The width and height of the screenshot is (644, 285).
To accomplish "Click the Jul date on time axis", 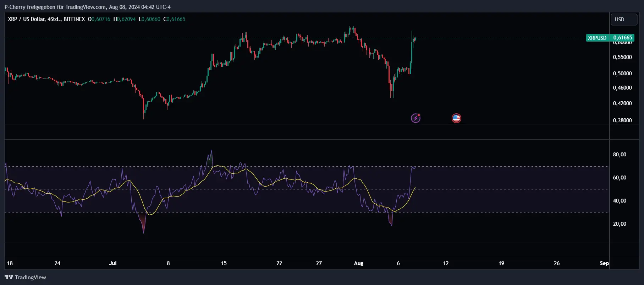I will tap(113, 263).
